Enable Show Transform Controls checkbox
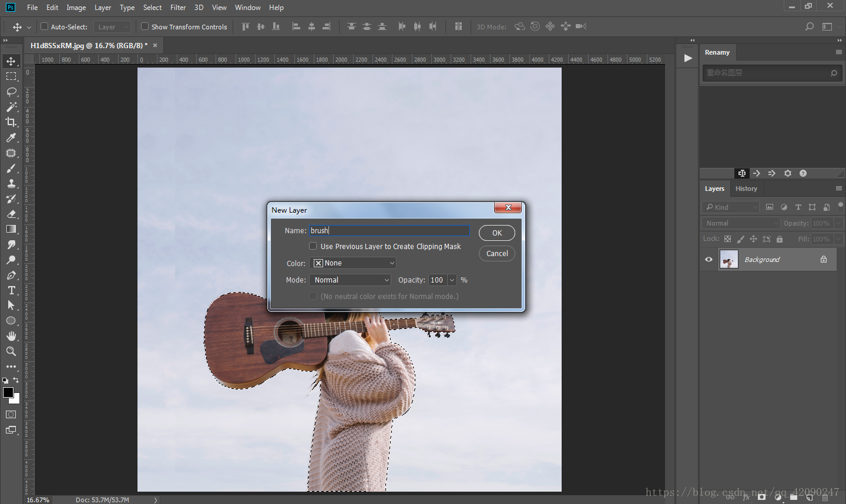 click(x=145, y=26)
